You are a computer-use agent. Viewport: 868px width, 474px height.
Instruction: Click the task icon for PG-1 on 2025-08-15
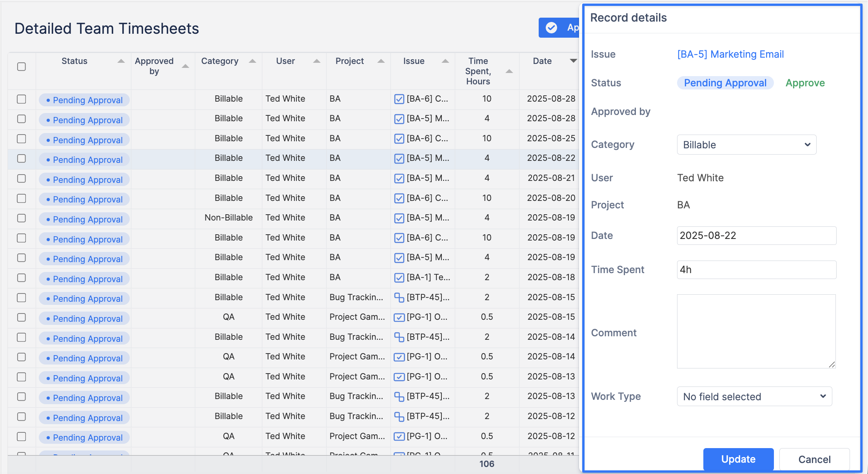pos(399,317)
